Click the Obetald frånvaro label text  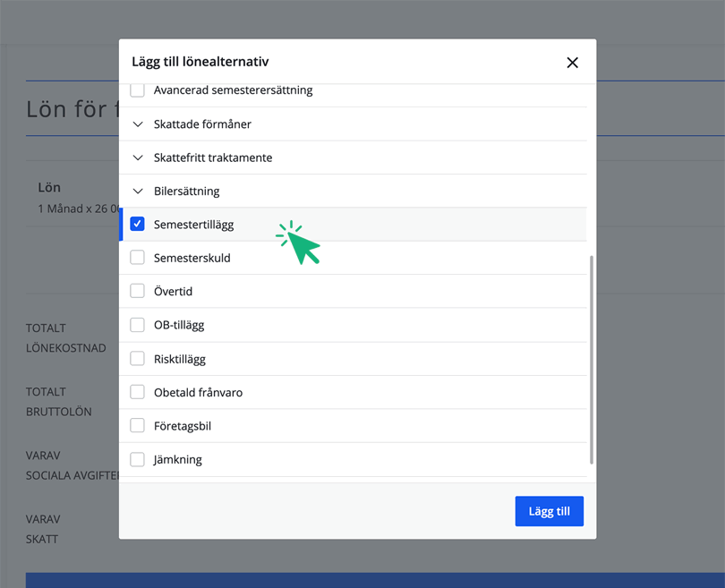pyautogui.click(x=198, y=393)
